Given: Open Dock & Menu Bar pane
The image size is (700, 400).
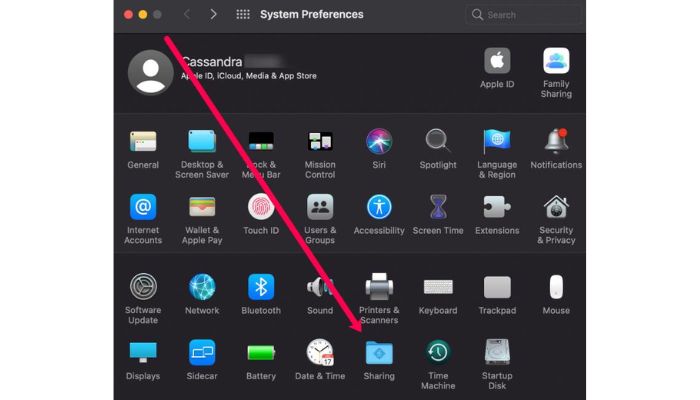Looking at the screenshot, I should point(261,142).
